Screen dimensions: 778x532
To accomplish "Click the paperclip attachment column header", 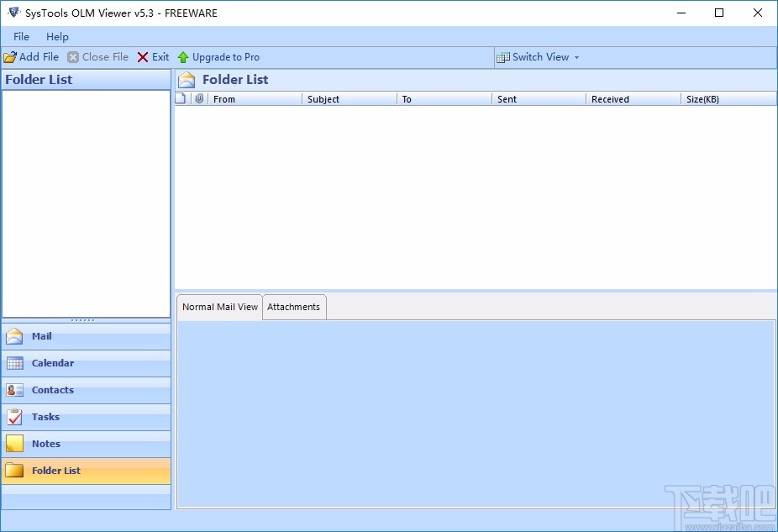I will pyautogui.click(x=198, y=98).
